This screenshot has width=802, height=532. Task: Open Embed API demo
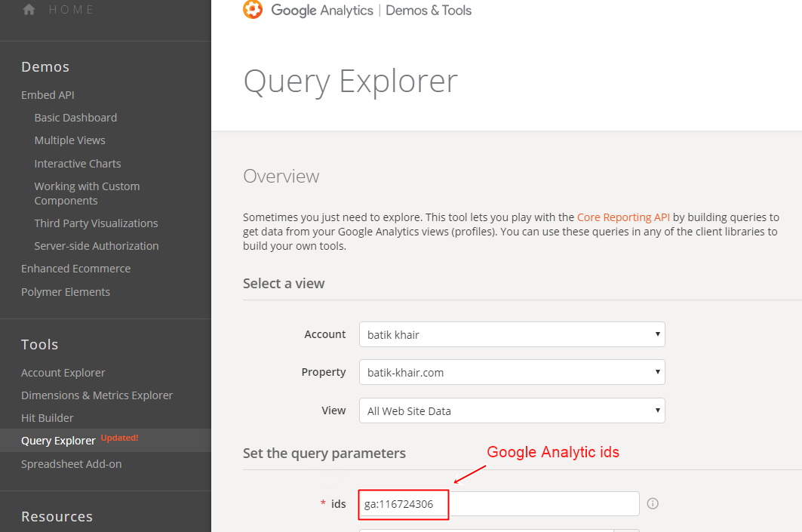[x=48, y=94]
